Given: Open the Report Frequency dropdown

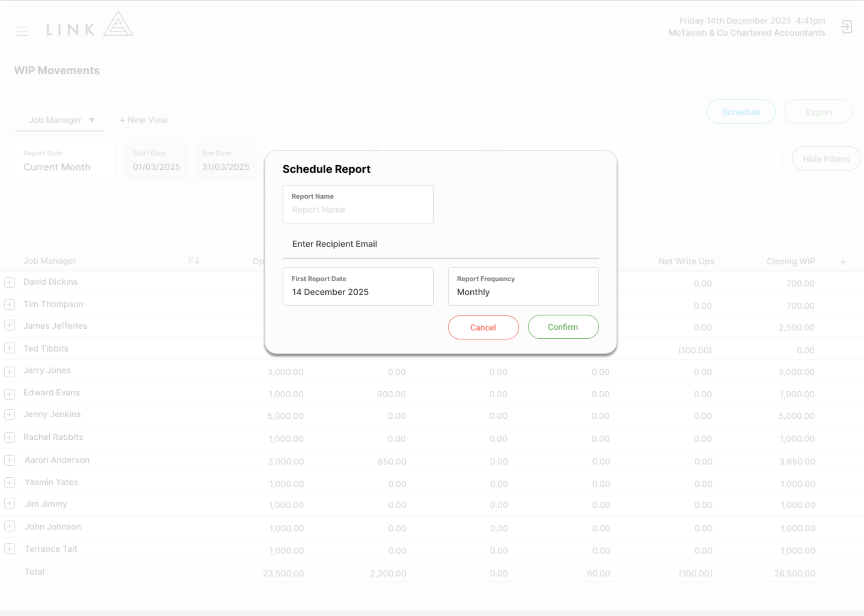Looking at the screenshot, I should 523,287.
